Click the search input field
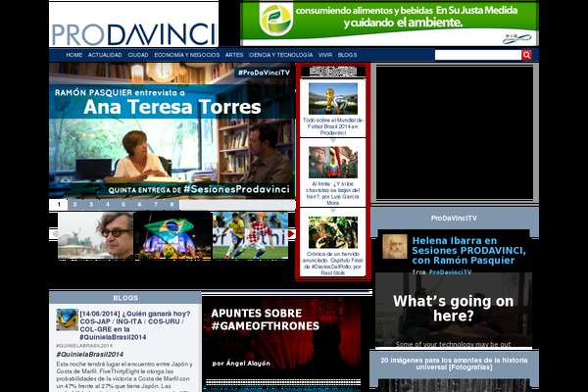The width and height of the screenshot is (588, 392). (478, 55)
